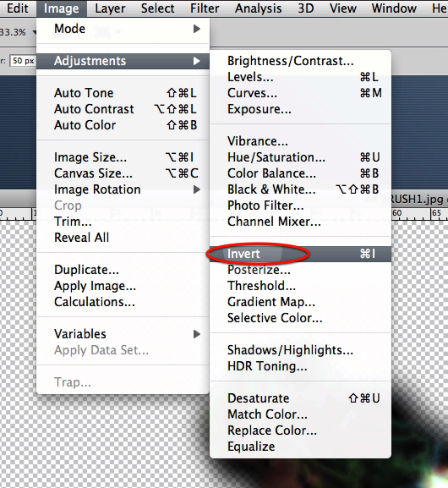Expand the Mode submenu arrow
The image size is (448, 488).
point(196,29)
